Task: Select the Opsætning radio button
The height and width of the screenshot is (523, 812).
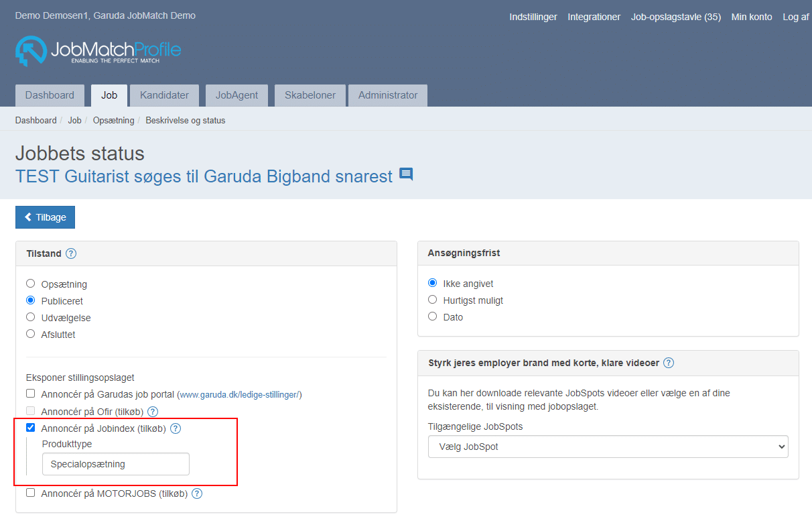Action: point(30,284)
